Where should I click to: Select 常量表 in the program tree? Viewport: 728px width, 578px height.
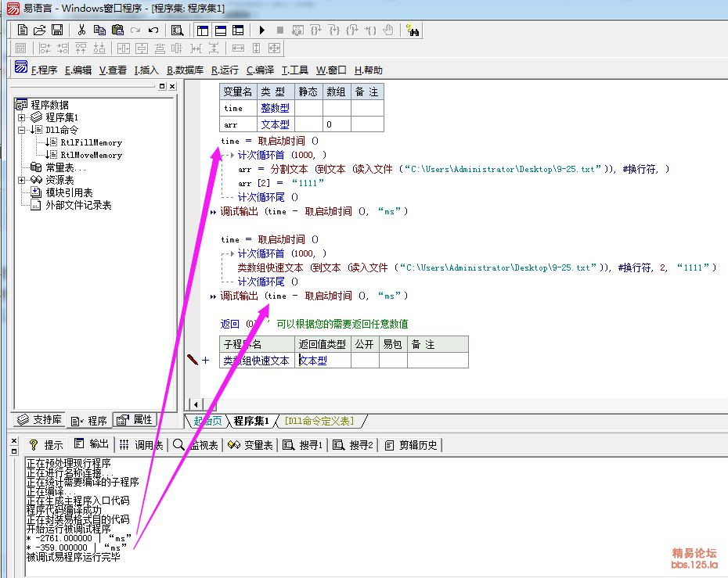pyautogui.click(x=66, y=167)
